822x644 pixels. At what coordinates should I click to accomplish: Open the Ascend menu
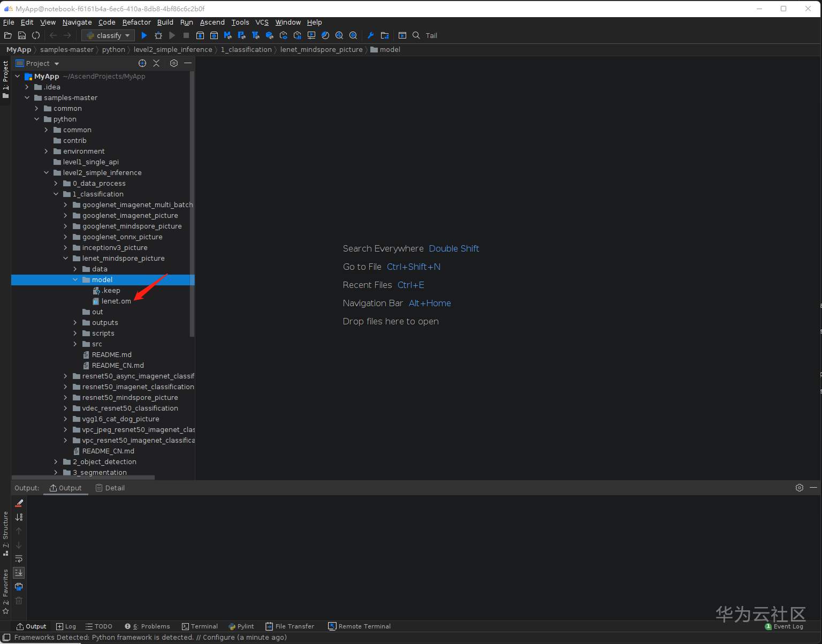pos(212,22)
